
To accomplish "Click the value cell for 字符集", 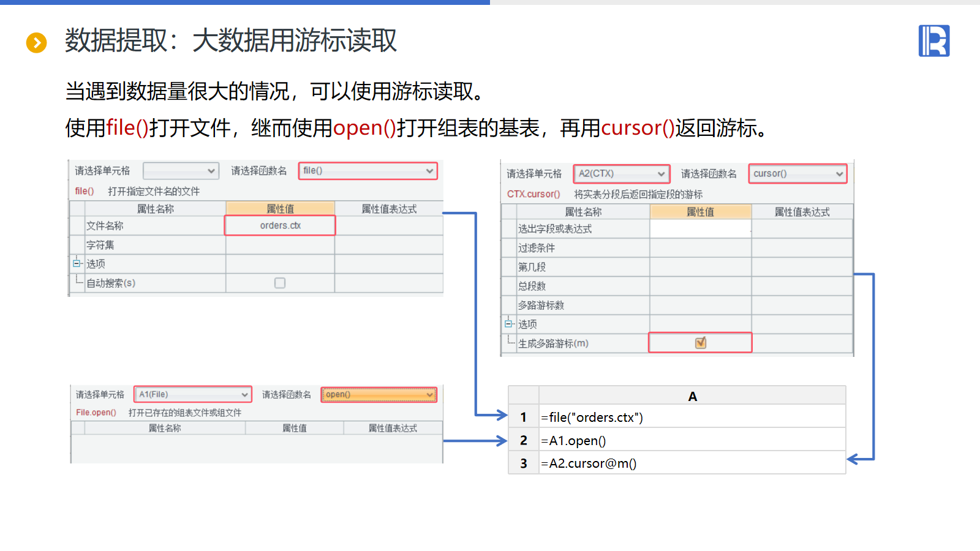I will tap(281, 245).
